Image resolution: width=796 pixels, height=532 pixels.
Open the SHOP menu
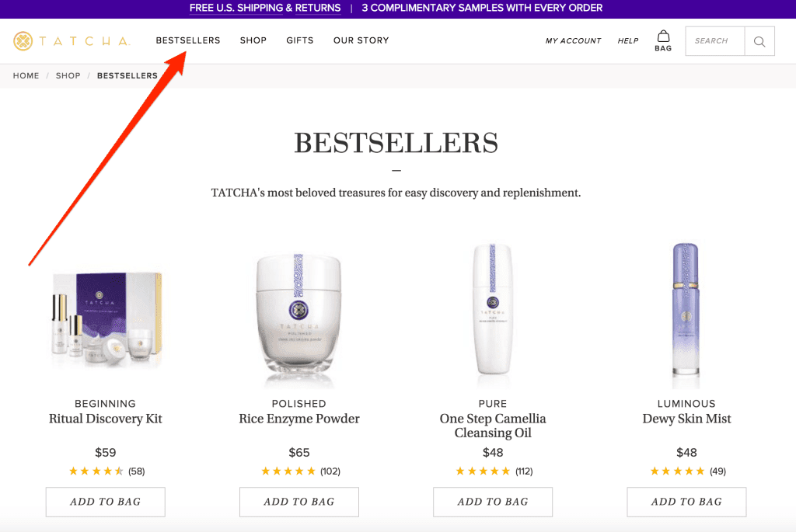point(253,40)
